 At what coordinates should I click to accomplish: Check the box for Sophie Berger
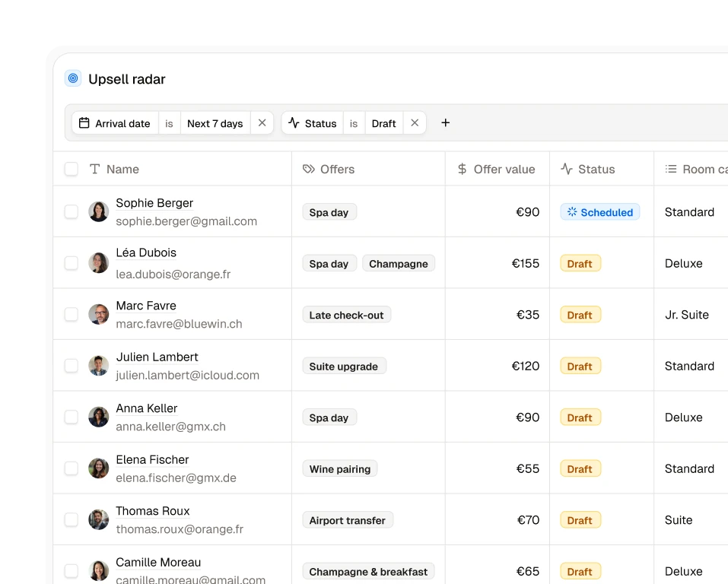[72, 211]
